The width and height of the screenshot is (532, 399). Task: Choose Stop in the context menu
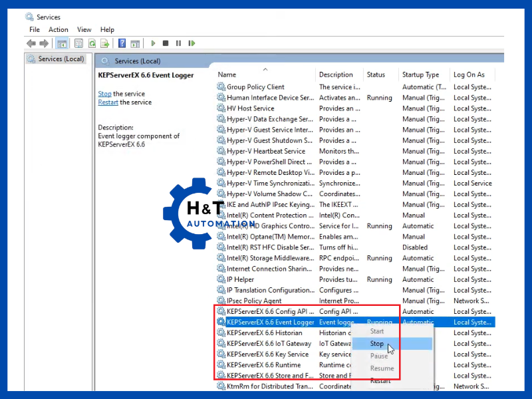point(377,344)
